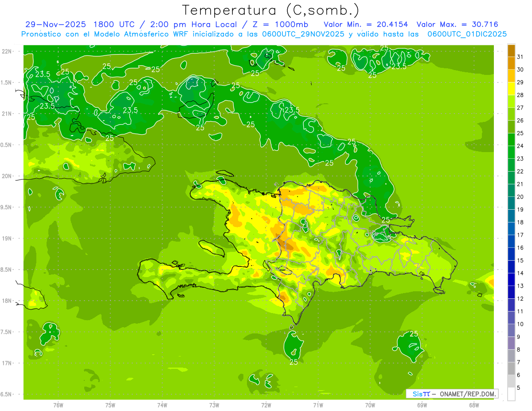The width and height of the screenshot is (532, 411).
Task: Click the orange swatch between 30 and 31
Action: click(x=511, y=63)
